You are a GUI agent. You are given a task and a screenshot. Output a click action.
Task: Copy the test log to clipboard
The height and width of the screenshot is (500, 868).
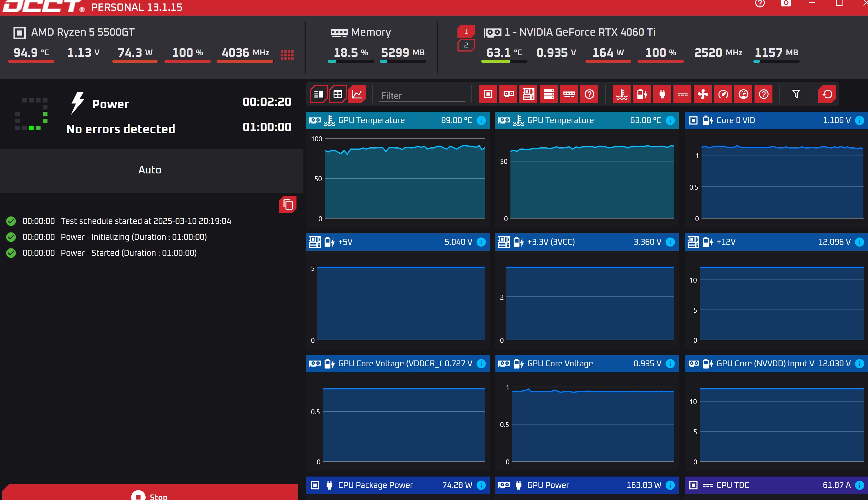click(x=288, y=205)
